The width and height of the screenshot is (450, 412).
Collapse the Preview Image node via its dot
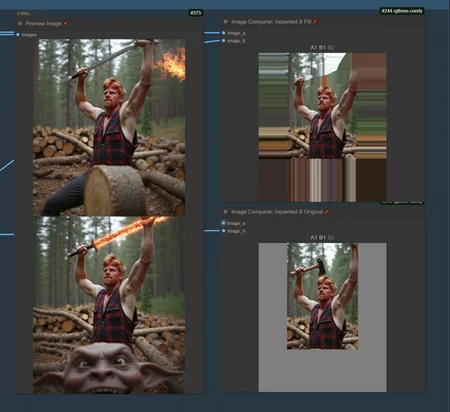tap(20, 23)
